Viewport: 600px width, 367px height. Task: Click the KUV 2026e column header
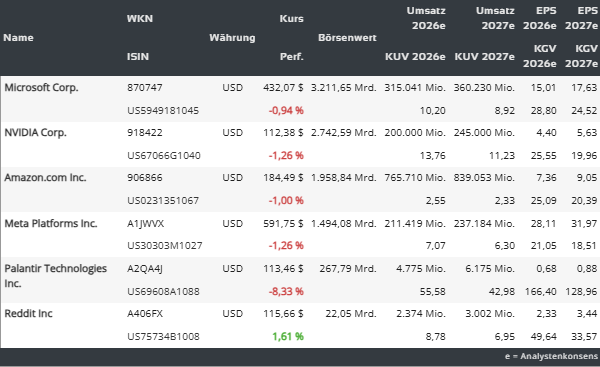(415, 56)
